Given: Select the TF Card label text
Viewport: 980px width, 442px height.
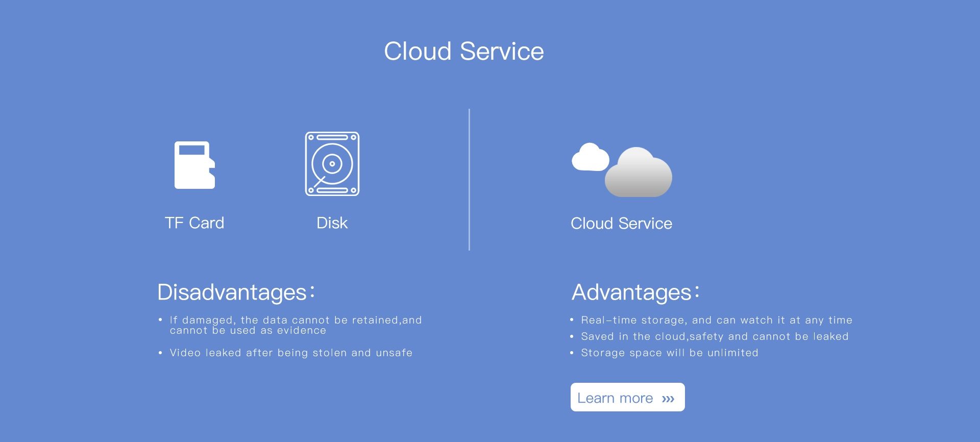Looking at the screenshot, I should 194,223.
